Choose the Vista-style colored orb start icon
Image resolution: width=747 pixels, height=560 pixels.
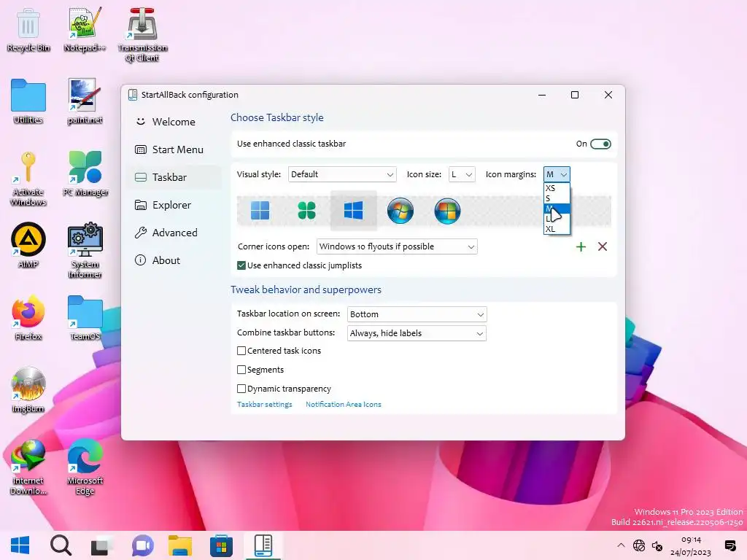447,211
